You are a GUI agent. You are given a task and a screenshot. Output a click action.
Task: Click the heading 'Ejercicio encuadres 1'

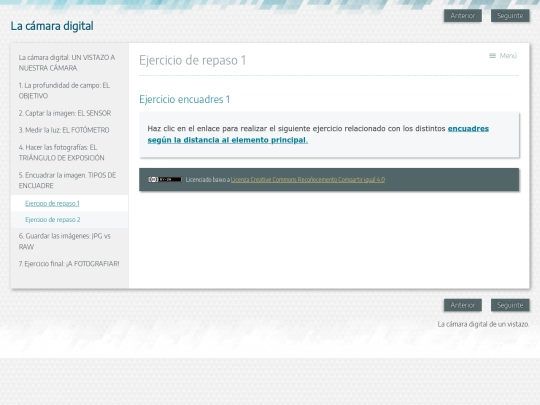click(x=185, y=100)
